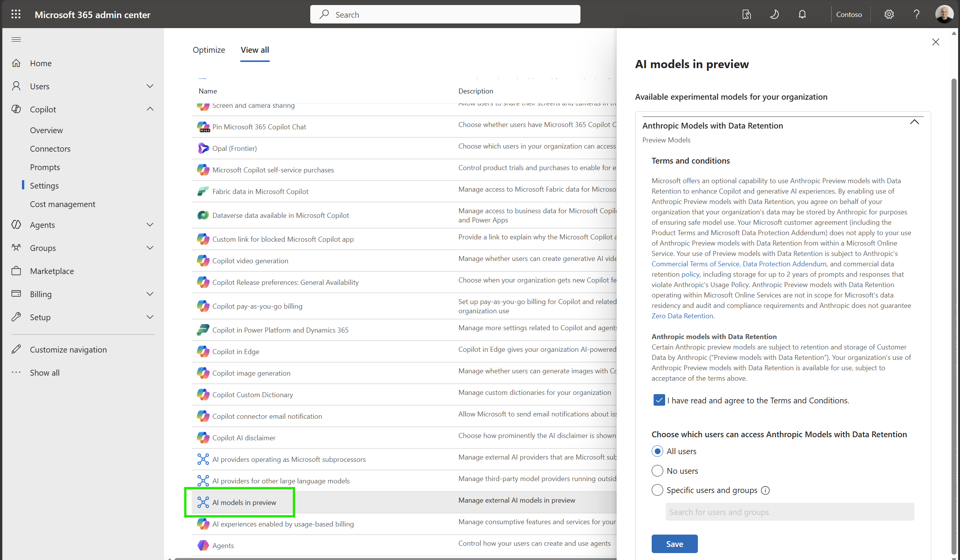This screenshot has height=560, width=960.
Task: Click the Show all ellipsis icon
Action: click(x=16, y=373)
